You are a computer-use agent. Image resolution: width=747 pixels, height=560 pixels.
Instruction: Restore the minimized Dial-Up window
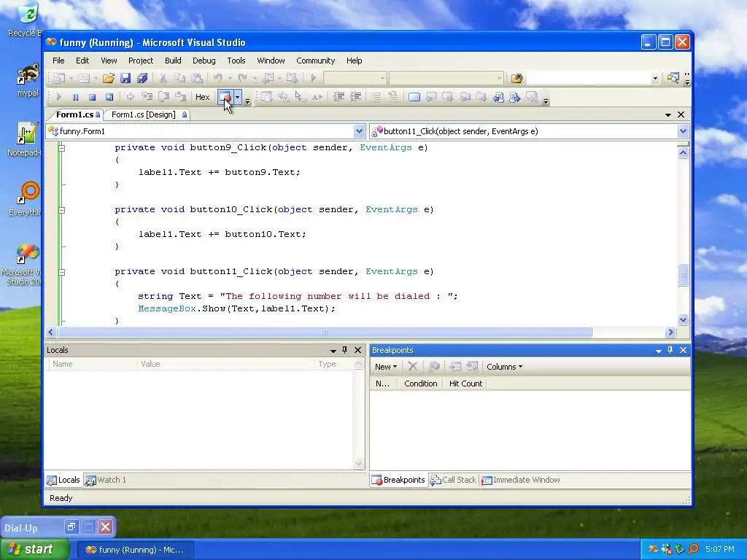coord(71,527)
